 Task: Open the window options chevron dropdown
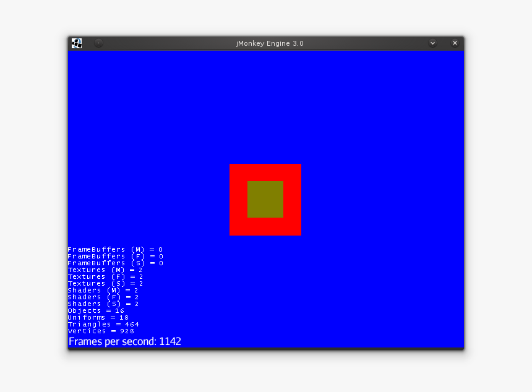pyautogui.click(x=432, y=43)
